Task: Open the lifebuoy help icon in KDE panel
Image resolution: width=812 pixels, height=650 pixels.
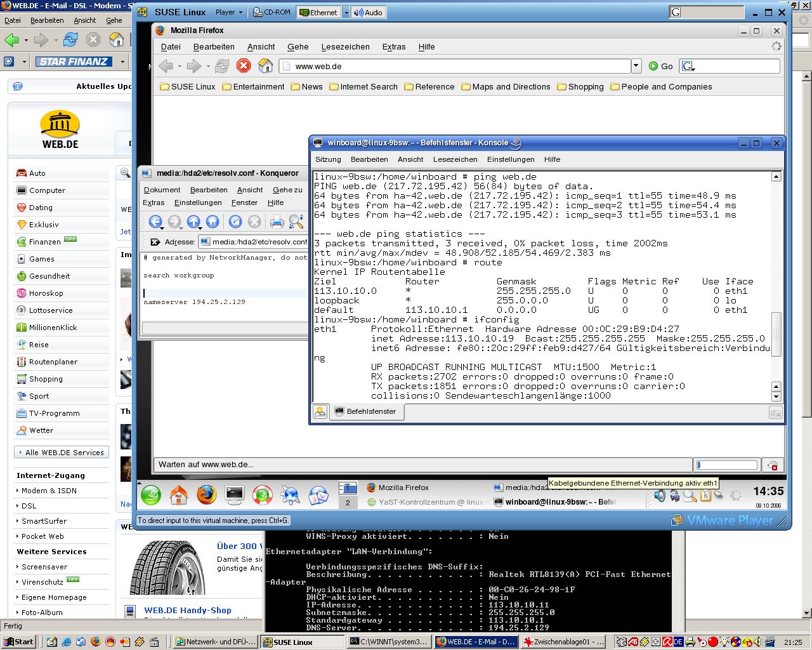Action: click(x=262, y=494)
